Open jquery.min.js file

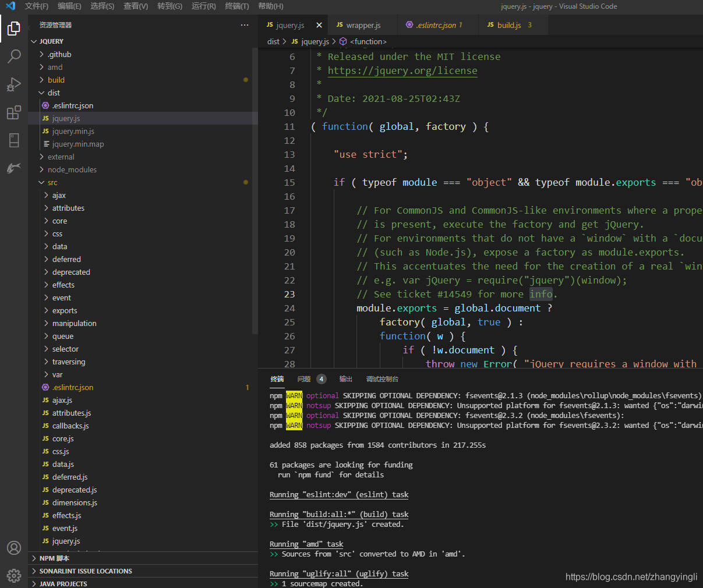point(140,131)
